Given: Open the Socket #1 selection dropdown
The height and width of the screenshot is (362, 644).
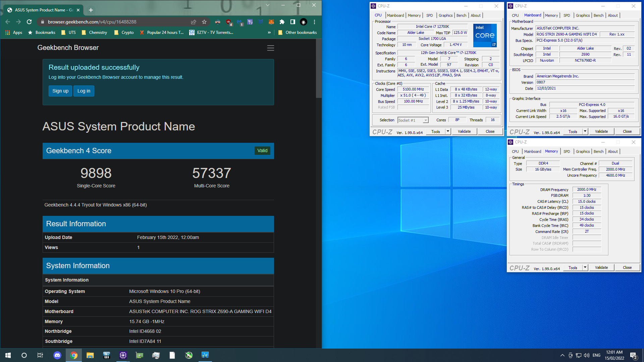Looking at the screenshot, I should tap(413, 120).
